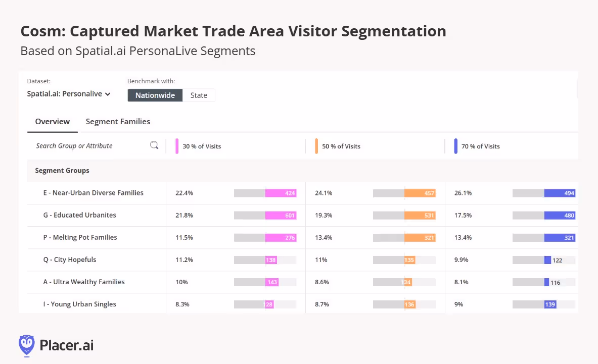Image resolution: width=598 pixels, height=364 pixels.
Task: Select row P - Melting Pot Families
Action: click(x=80, y=237)
